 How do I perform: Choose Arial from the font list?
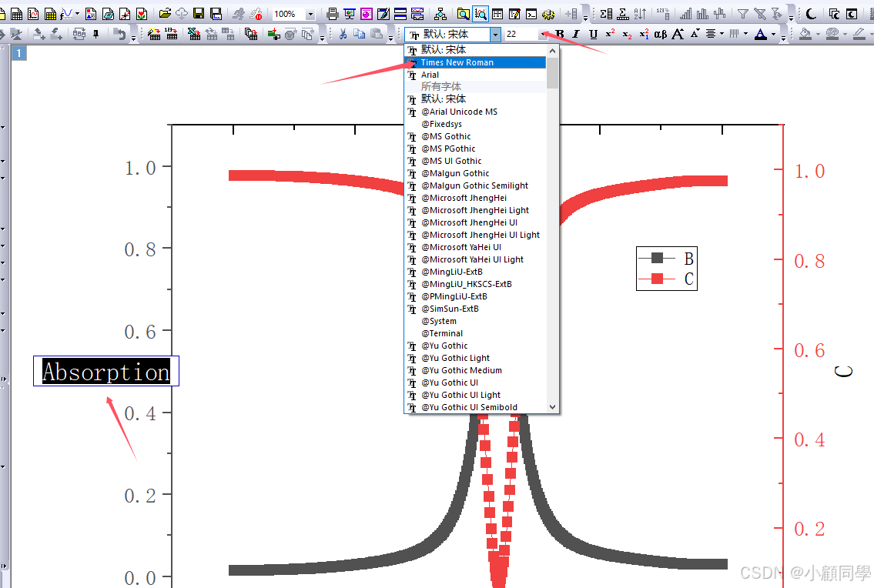click(x=475, y=75)
